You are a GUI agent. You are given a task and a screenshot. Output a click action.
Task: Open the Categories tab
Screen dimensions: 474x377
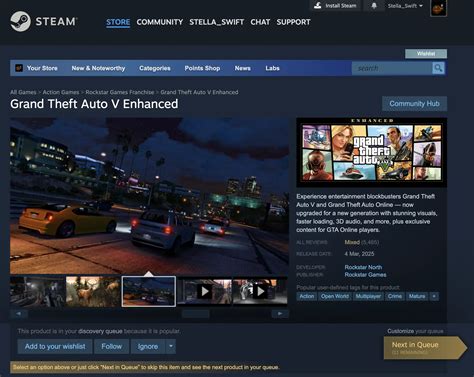pyautogui.click(x=155, y=68)
